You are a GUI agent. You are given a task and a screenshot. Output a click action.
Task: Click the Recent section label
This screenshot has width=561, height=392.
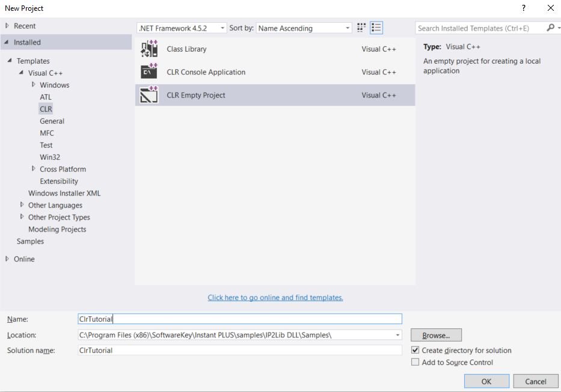[x=25, y=26]
